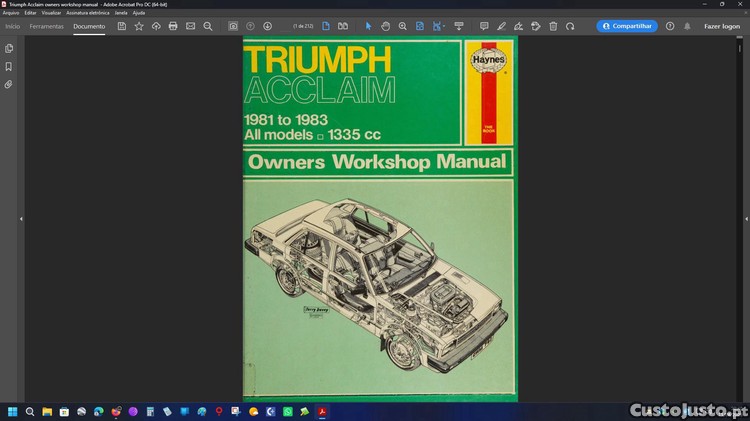Switch to single page view
The width and height of the screenshot is (750, 421).
(x=326, y=26)
